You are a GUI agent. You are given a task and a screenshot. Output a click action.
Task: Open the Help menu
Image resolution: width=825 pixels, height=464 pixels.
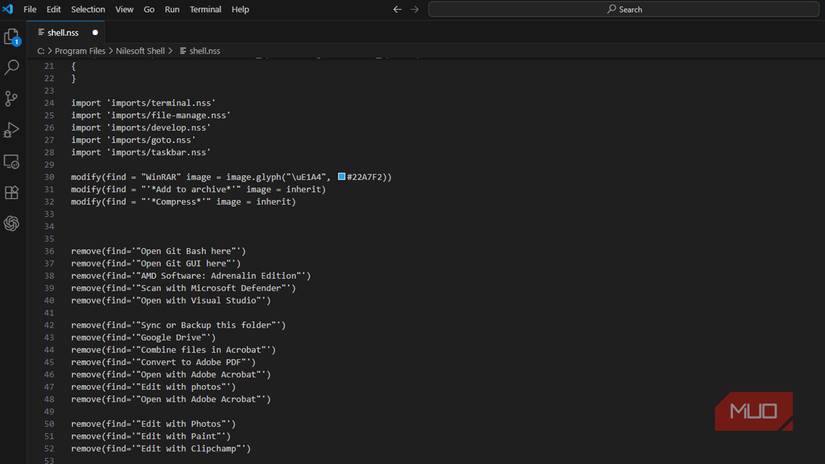(240, 9)
